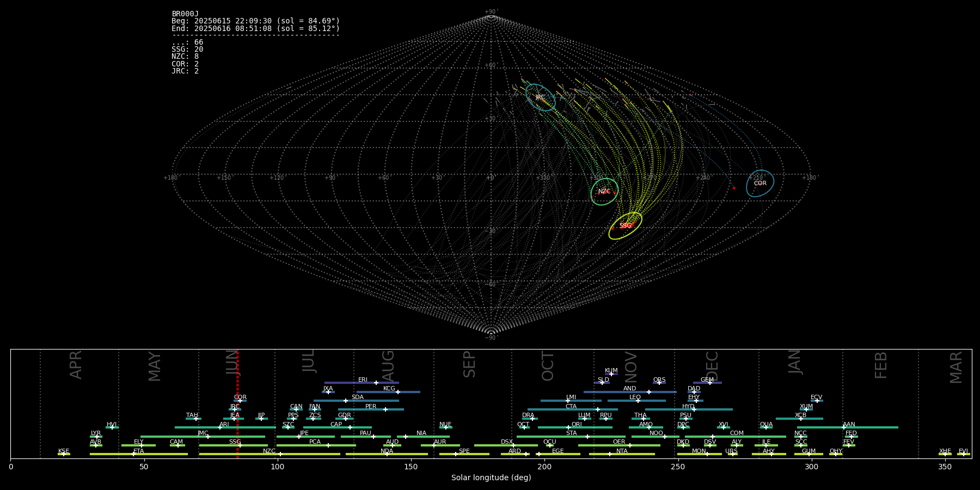Click the red current-date line in timeline
980x490 pixels.
(x=237, y=403)
